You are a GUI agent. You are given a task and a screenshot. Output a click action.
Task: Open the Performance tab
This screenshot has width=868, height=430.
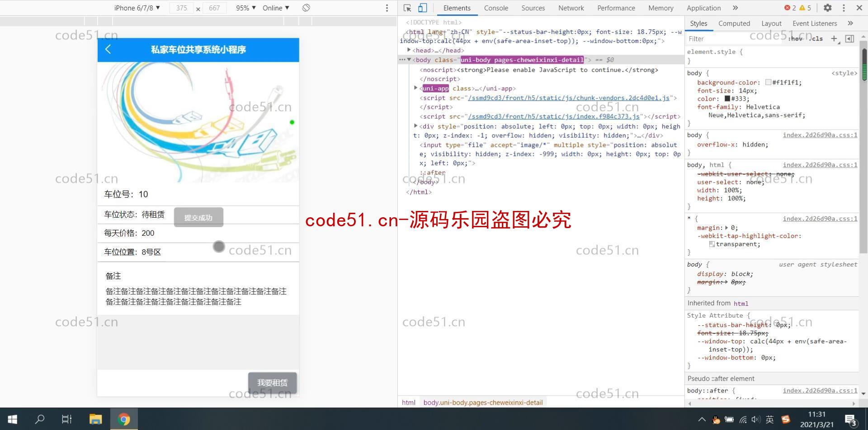616,8
